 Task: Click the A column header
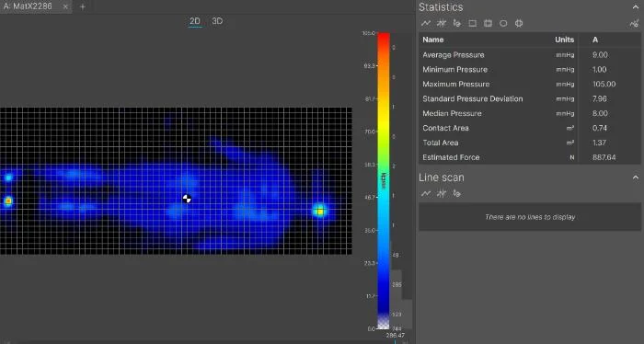point(595,40)
